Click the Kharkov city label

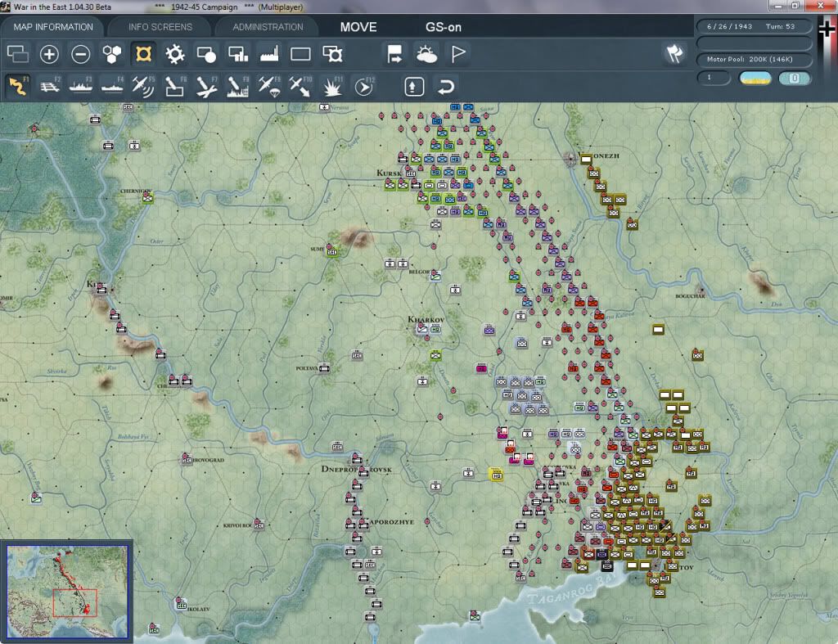pyautogui.click(x=426, y=320)
